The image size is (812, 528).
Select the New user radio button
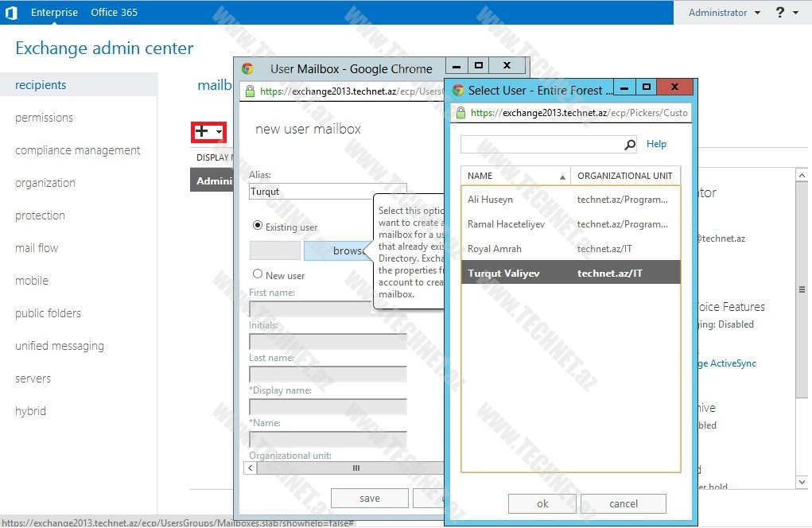(x=257, y=274)
